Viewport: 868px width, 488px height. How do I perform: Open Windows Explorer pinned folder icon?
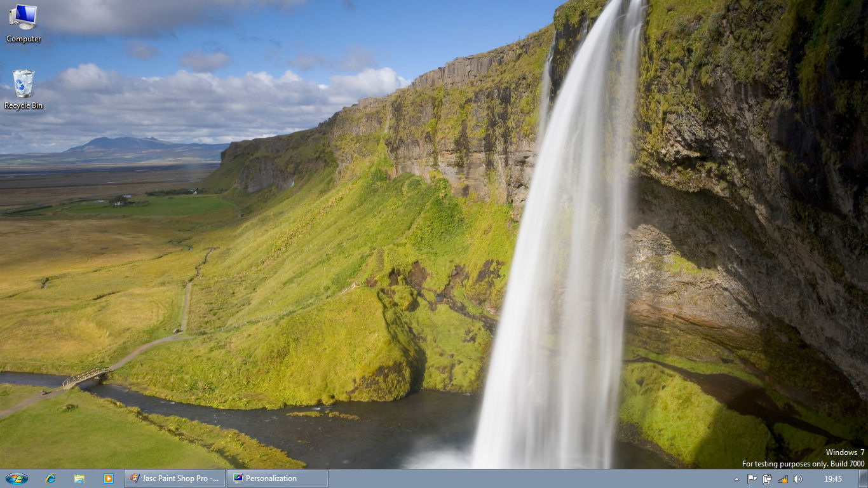pos(79,478)
